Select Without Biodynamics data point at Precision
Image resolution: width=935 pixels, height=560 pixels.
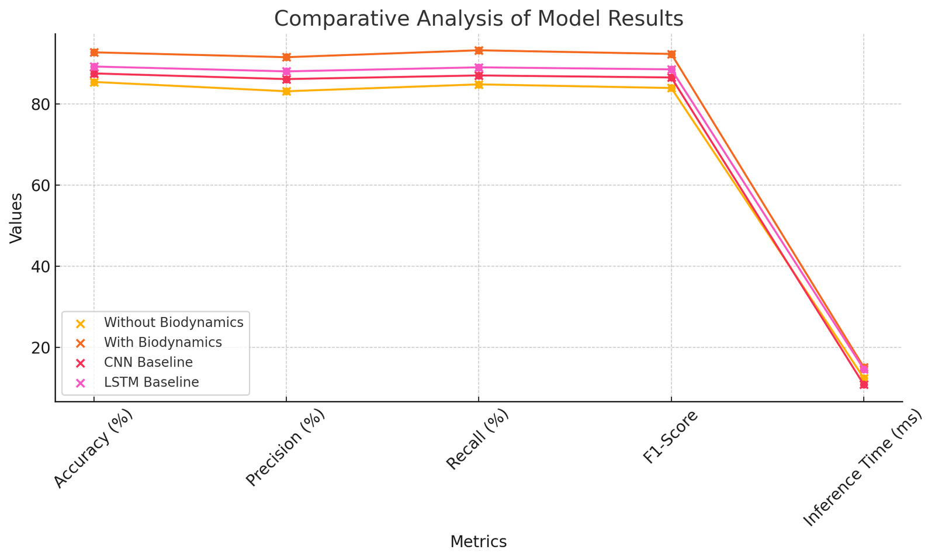pos(286,91)
